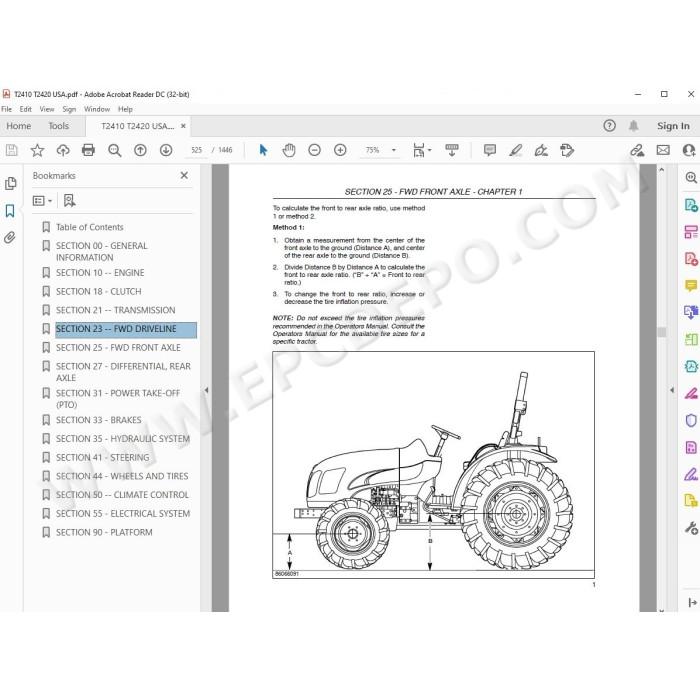Viewport: 700px width, 700px height.
Task: Click scrollbar up arrow in document view
Action: [662, 170]
